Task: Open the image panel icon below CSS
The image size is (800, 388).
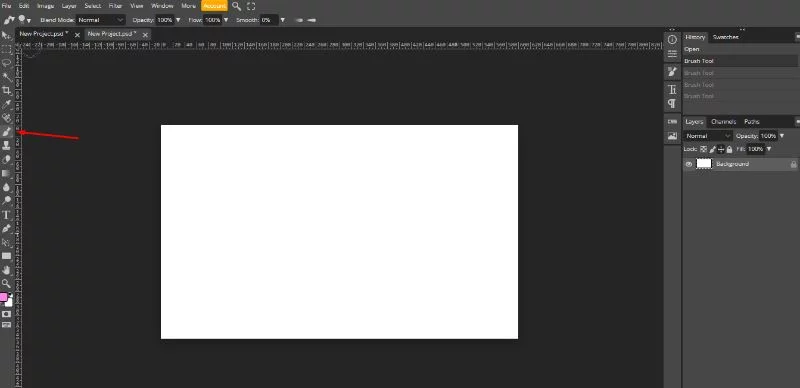Action: [672, 136]
